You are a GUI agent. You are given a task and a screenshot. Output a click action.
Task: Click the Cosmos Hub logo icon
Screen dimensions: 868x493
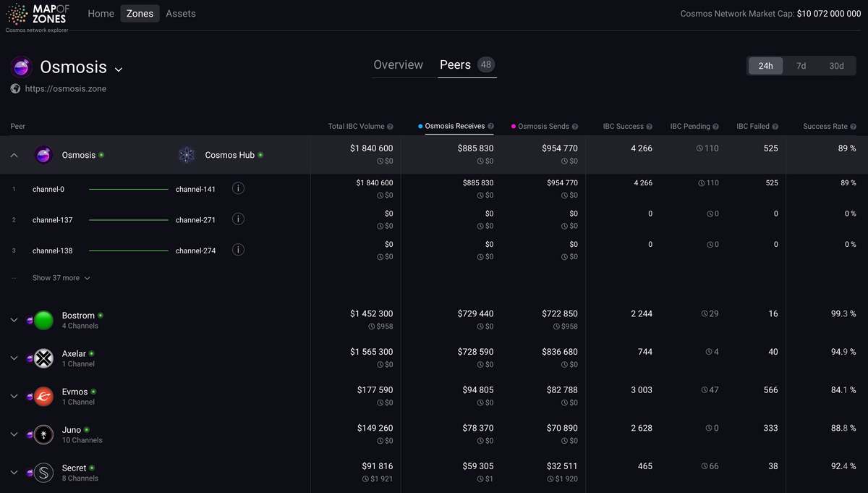[187, 155]
